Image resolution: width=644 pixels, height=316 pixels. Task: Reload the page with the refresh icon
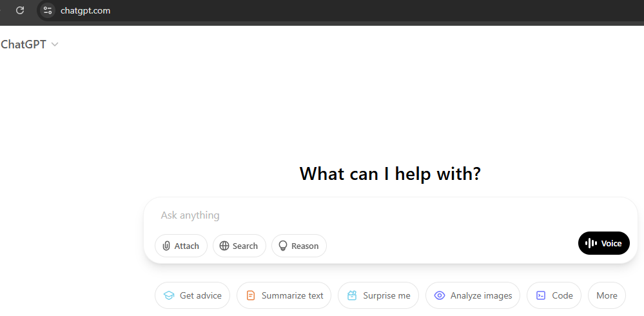20,11
